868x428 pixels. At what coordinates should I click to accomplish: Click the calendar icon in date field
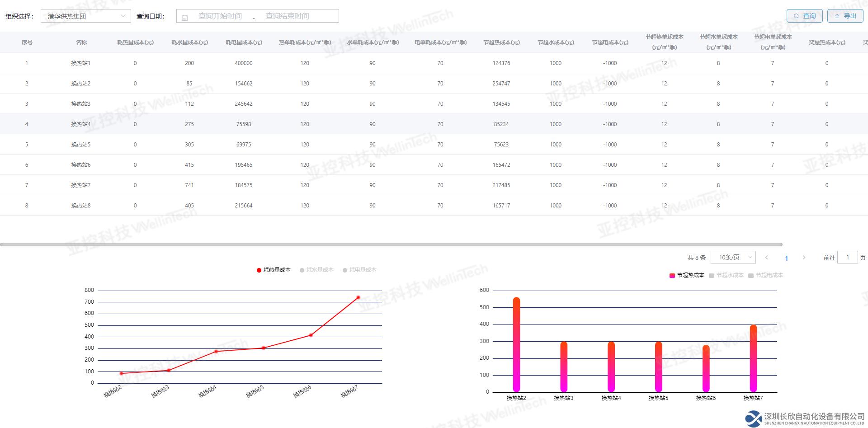184,18
